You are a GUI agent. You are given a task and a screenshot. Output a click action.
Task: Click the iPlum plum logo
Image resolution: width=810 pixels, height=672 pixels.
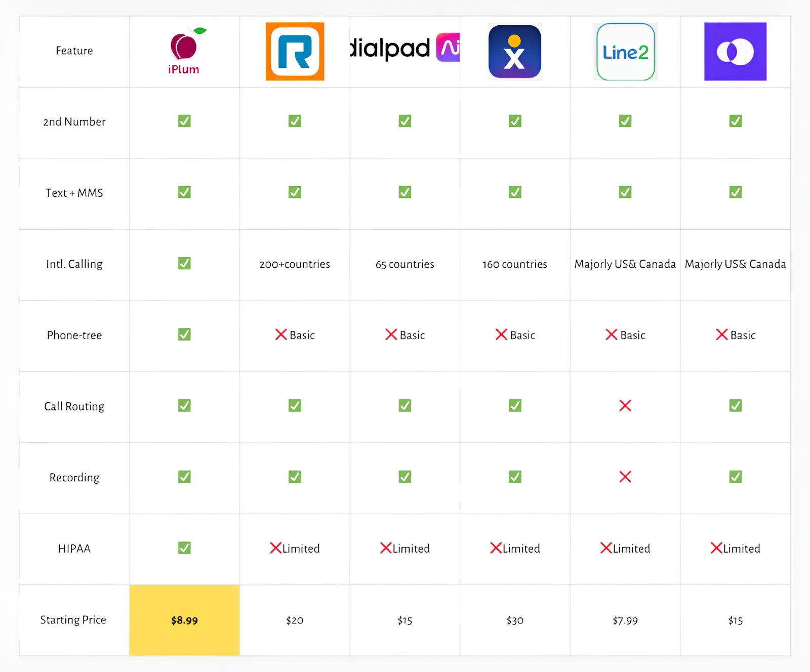(x=184, y=51)
